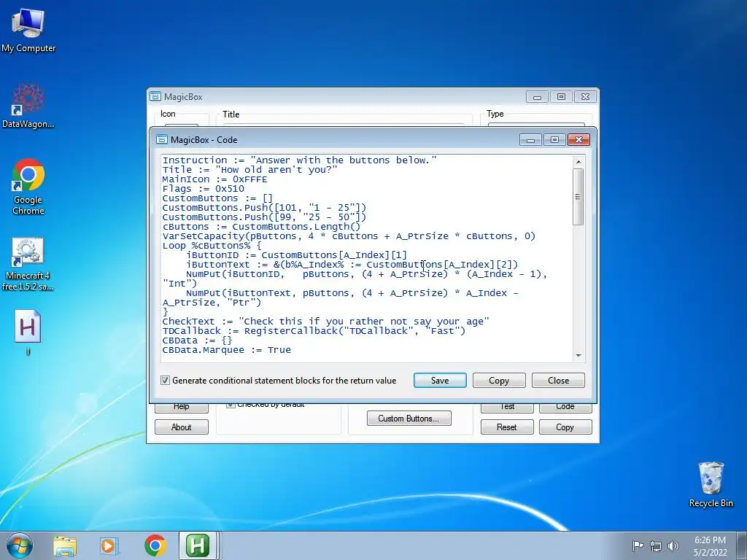Click the 'Loop %cButtons% {' line
This screenshot has height=560, width=747.
click(x=212, y=246)
